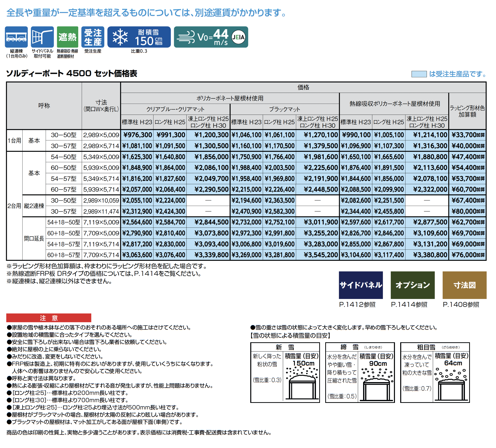The image size is (496, 448).
Task: Click the JEIA circular logo
Action: [238, 37]
